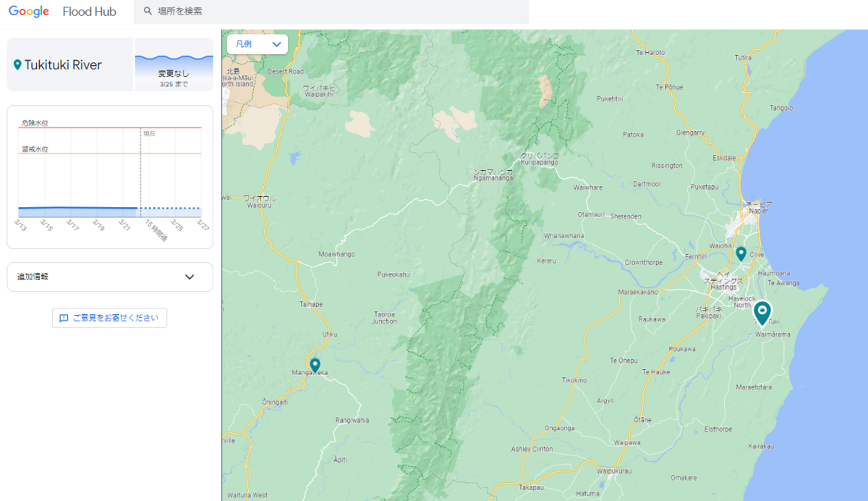
Task: Click the Desert Road label on the map
Action: pos(286,72)
